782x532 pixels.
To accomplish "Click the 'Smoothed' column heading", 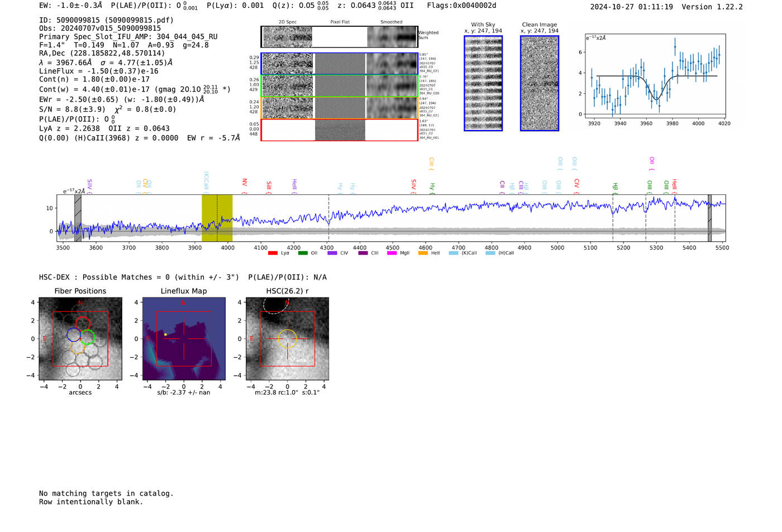I will (391, 22).
